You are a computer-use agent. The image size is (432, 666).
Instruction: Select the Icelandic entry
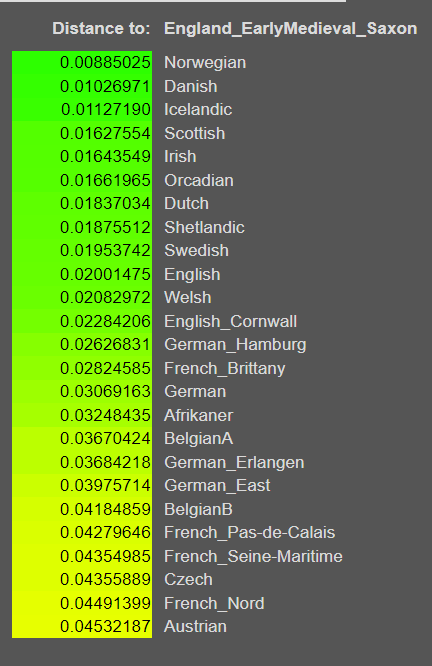point(198,110)
